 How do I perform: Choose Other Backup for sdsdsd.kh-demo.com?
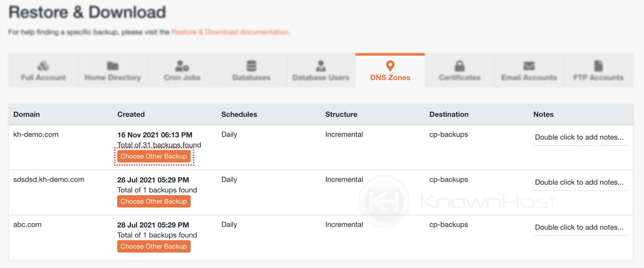click(154, 201)
